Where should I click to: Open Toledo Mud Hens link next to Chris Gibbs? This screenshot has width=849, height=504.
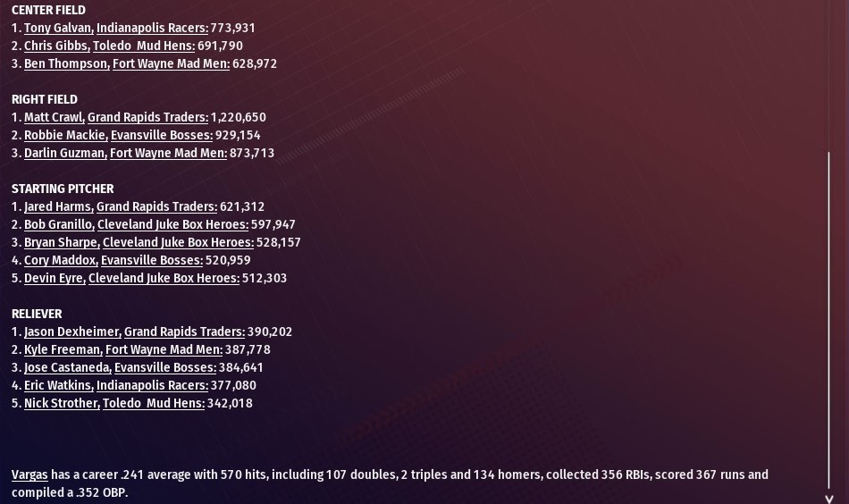pyautogui.click(x=144, y=46)
